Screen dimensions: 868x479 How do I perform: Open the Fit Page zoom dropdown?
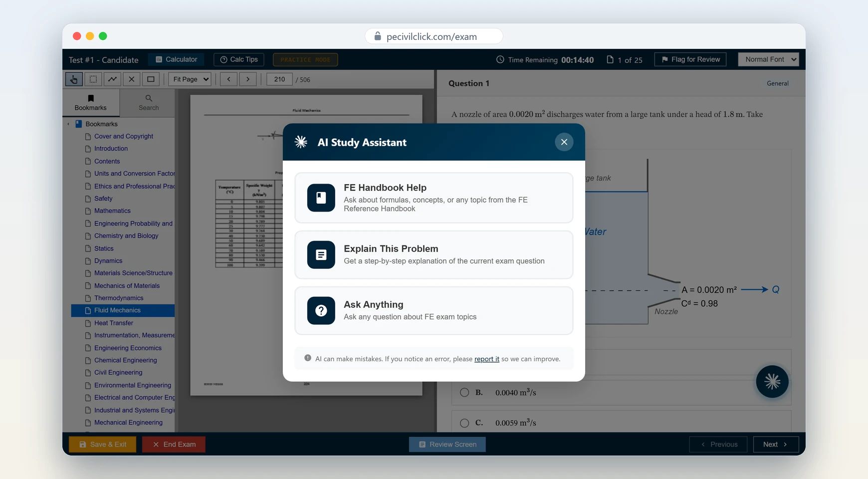click(190, 79)
